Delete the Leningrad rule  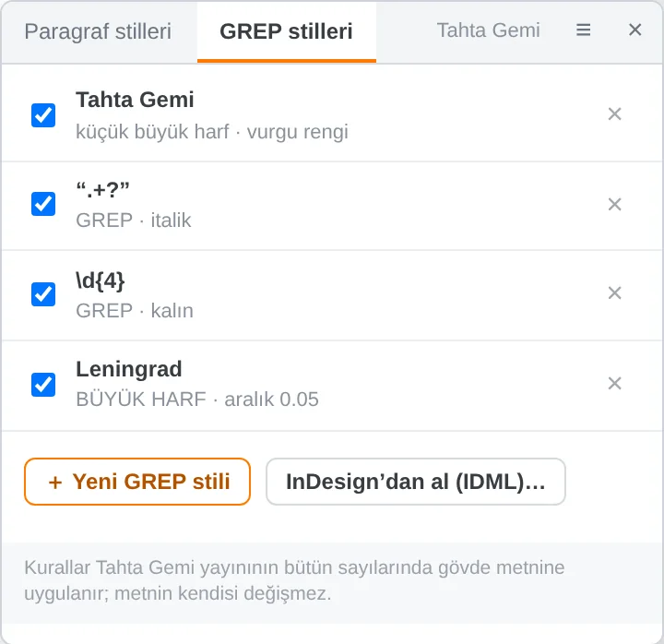point(614,384)
